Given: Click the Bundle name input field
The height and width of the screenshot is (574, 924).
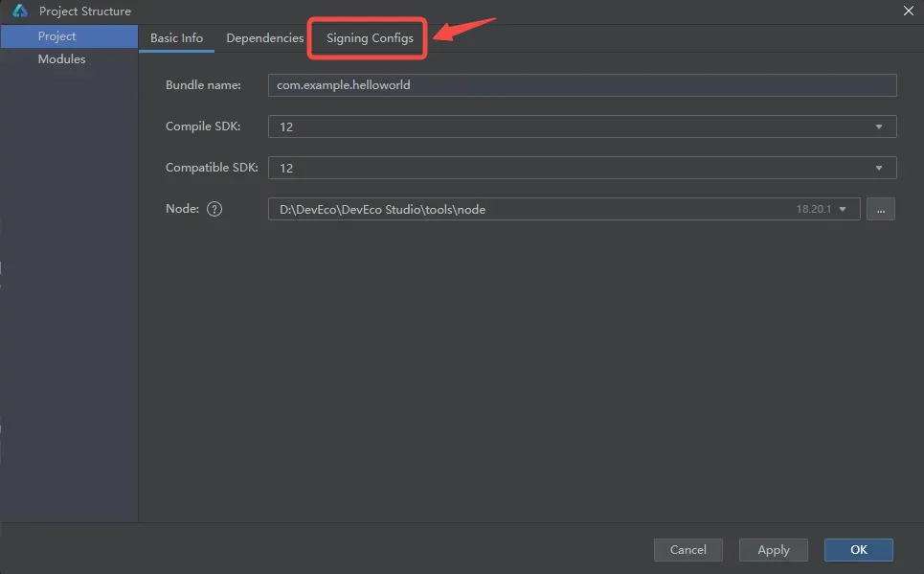Looking at the screenshot, I should [x=582, y=85].
